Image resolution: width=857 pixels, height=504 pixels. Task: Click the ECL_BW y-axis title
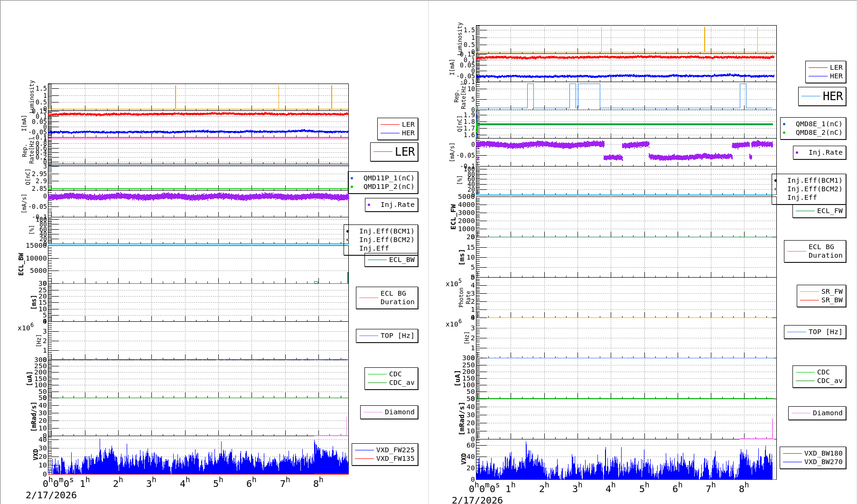(x=21, y=264)
